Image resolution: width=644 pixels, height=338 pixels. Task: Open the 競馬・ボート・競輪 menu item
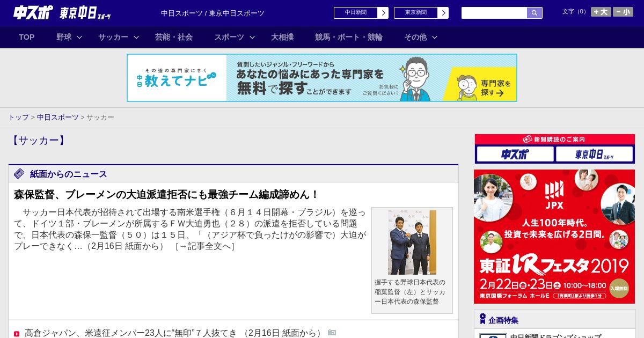(x=349, y=37)
